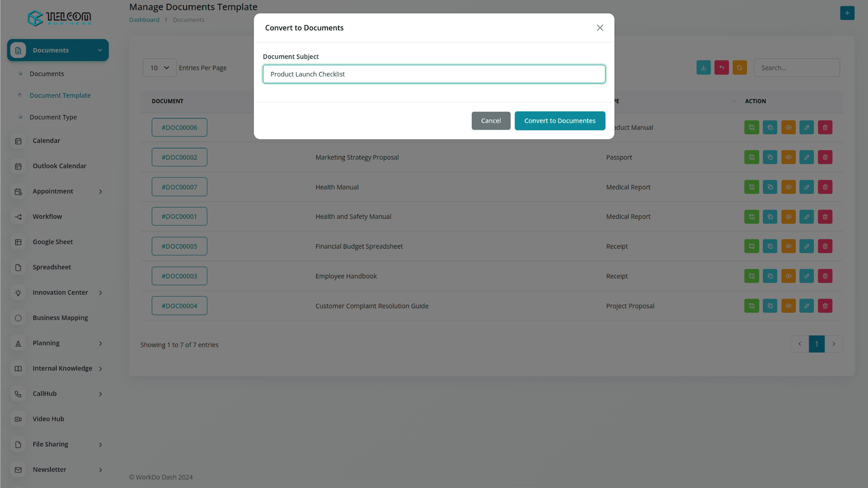868x488 pixels.
Task: Open Document Type in the sidebar
Action: click(53, 117)
